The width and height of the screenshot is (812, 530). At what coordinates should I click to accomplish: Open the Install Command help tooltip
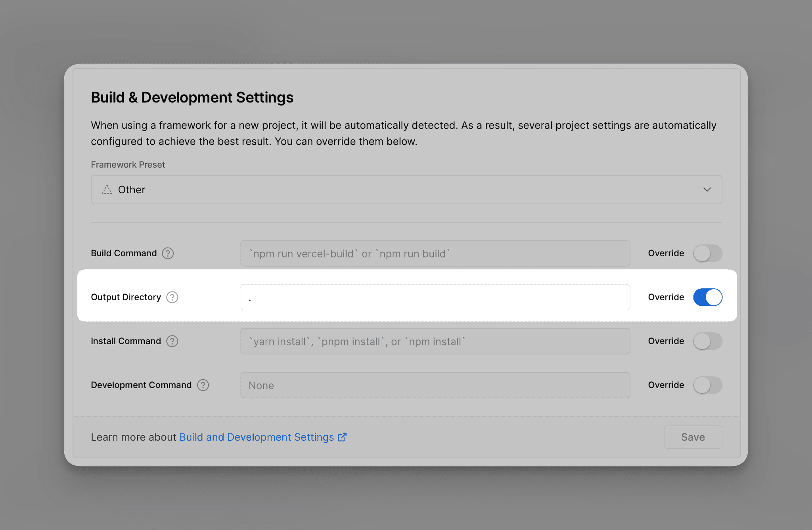pyautogui.click(x=172, y=341)
